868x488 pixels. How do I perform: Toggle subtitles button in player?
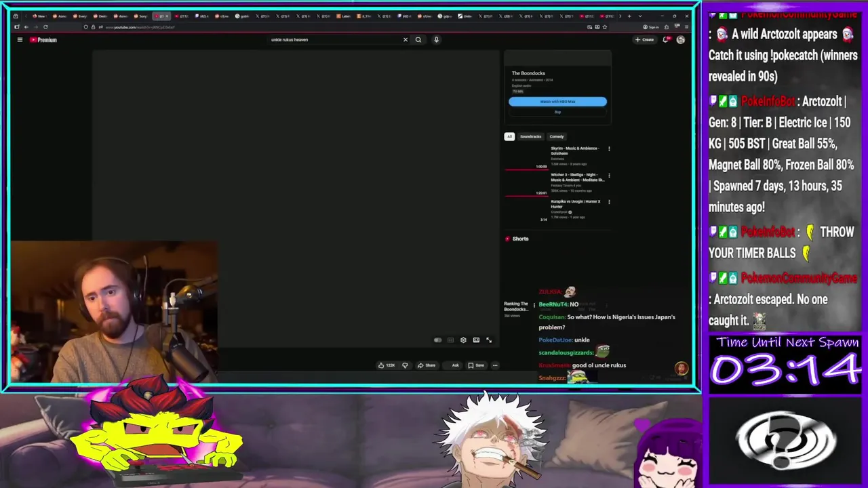click(450, 340)
